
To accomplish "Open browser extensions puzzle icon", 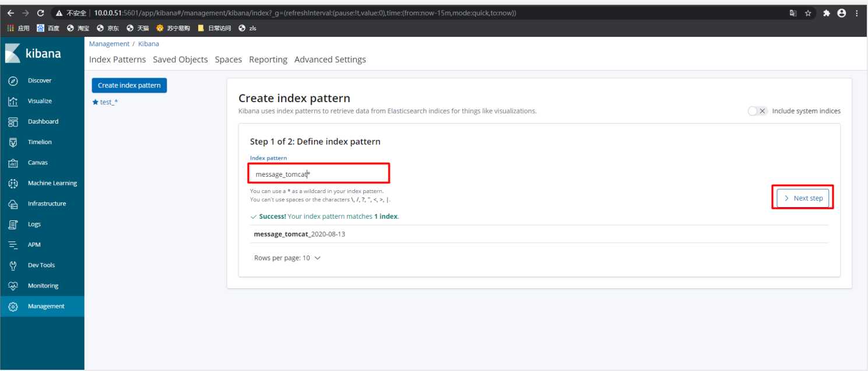I will [827, 13].
